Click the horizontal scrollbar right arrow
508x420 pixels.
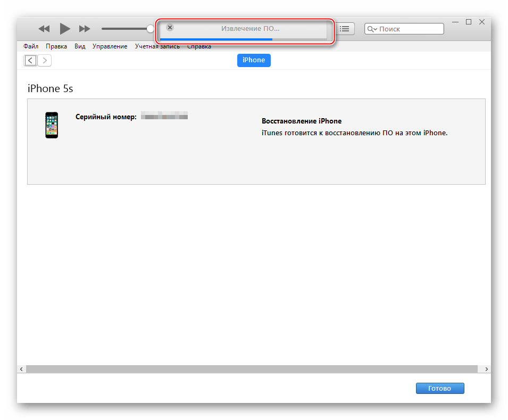486,369
